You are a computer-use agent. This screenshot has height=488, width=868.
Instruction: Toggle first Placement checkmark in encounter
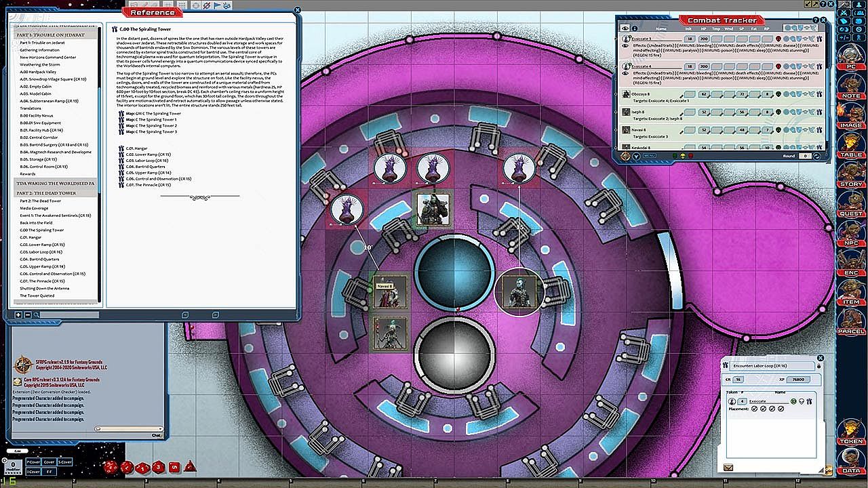pyautogui.click(x=754, y=409)
